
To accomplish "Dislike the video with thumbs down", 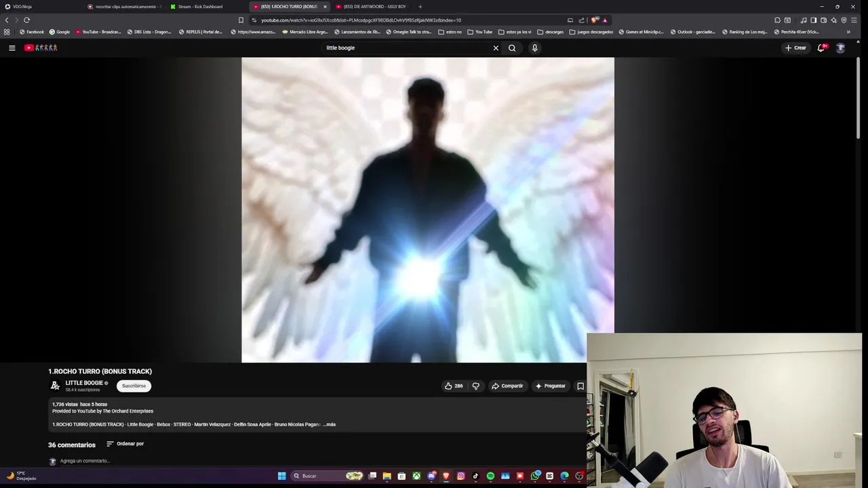I will point(475,386).
